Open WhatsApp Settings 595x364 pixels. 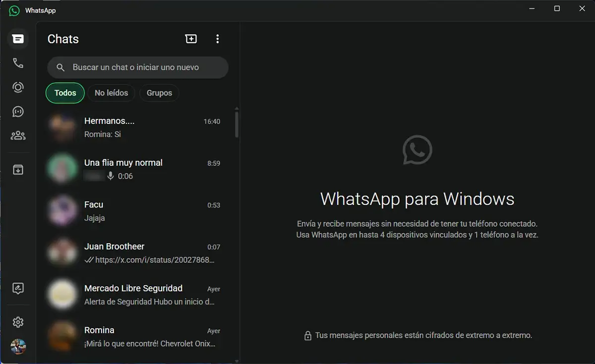(x=18, y=322)
